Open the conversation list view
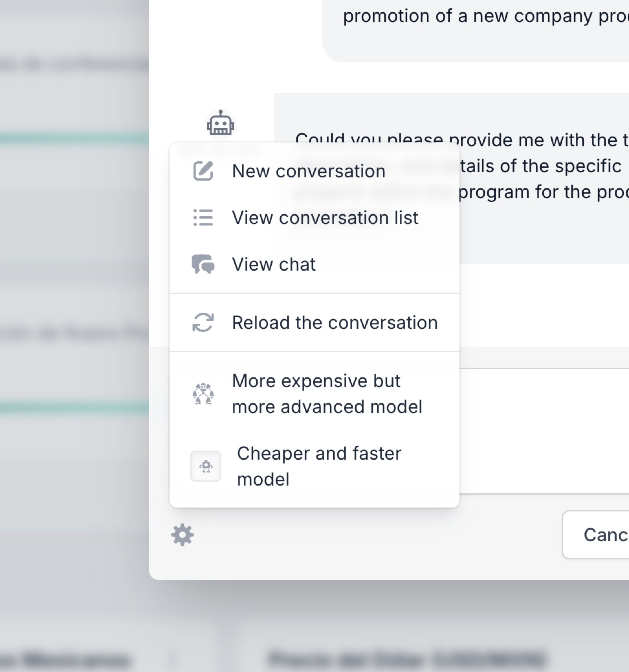The image size is (629, 672). pyautogui.click(x=325, y=218)
